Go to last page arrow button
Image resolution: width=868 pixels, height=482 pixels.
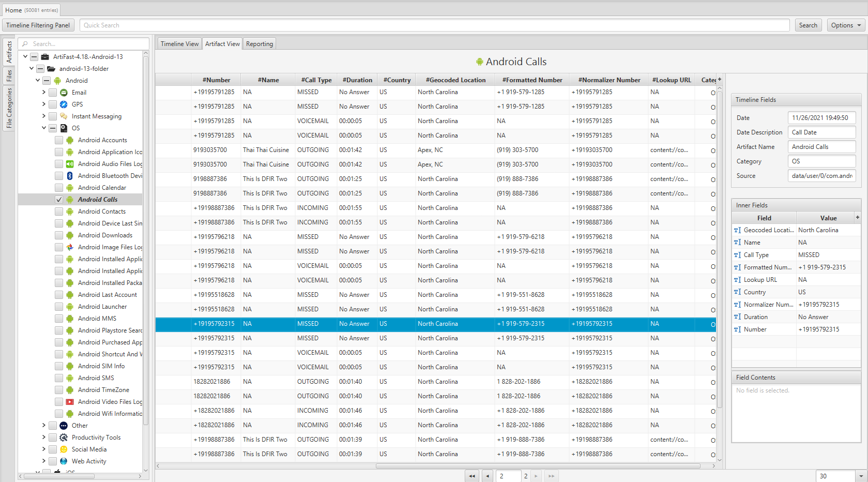pos(552,476)
